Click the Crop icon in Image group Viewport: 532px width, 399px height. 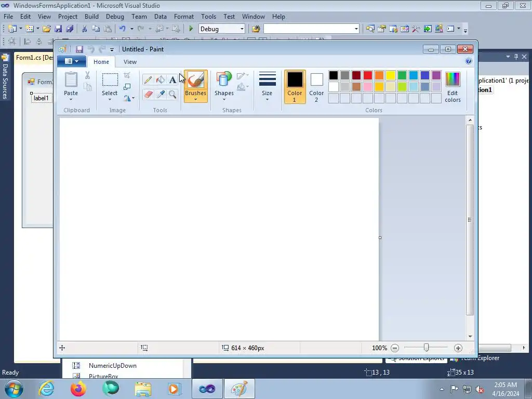click(127, 75)
